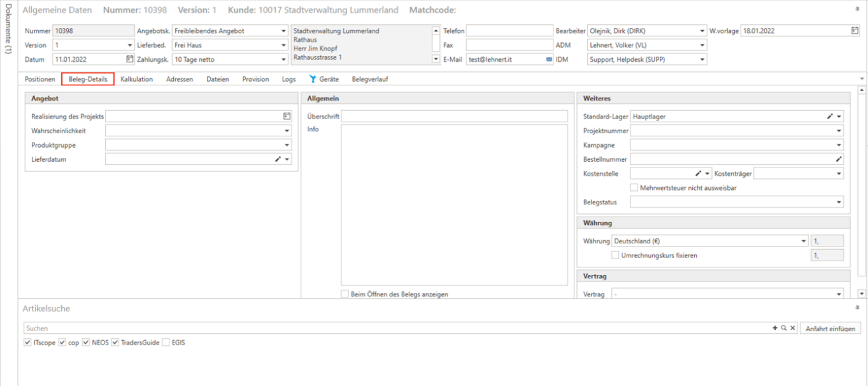Screen dimensions: 868x386
Task: Enable Mehrwertsteuer nicht ausweisbar checkbox
Action: pyautogui.click(x=634, y=188)
